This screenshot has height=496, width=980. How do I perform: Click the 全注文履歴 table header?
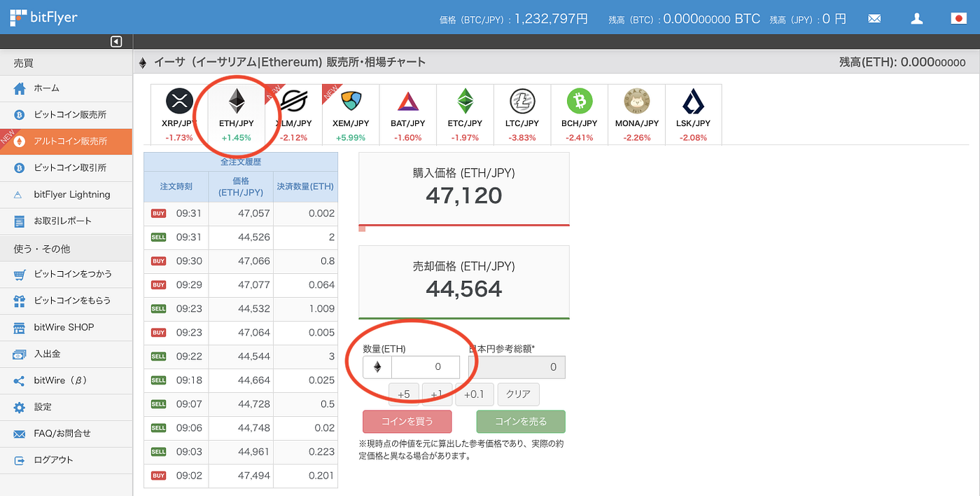pos(241,162)
